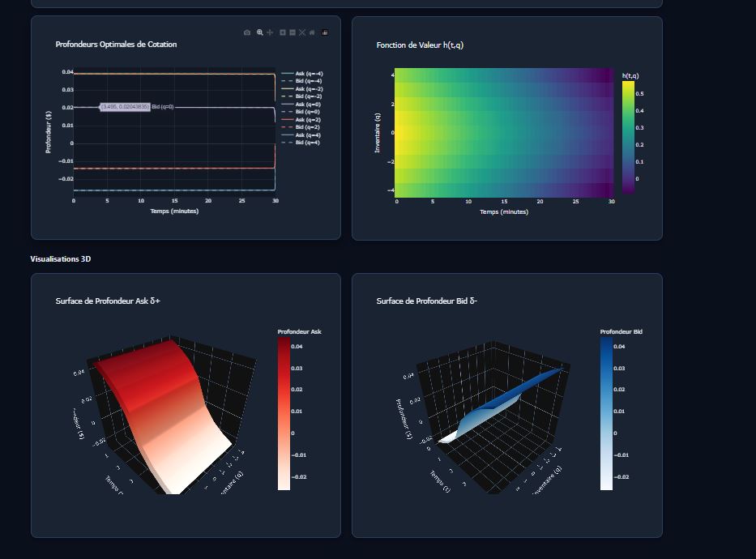Image resolution: width=756 pixels, height=559 pixels.
Task: Toggle the Ask (q=0) trace visibility
Action: click(x=307, y=105)
